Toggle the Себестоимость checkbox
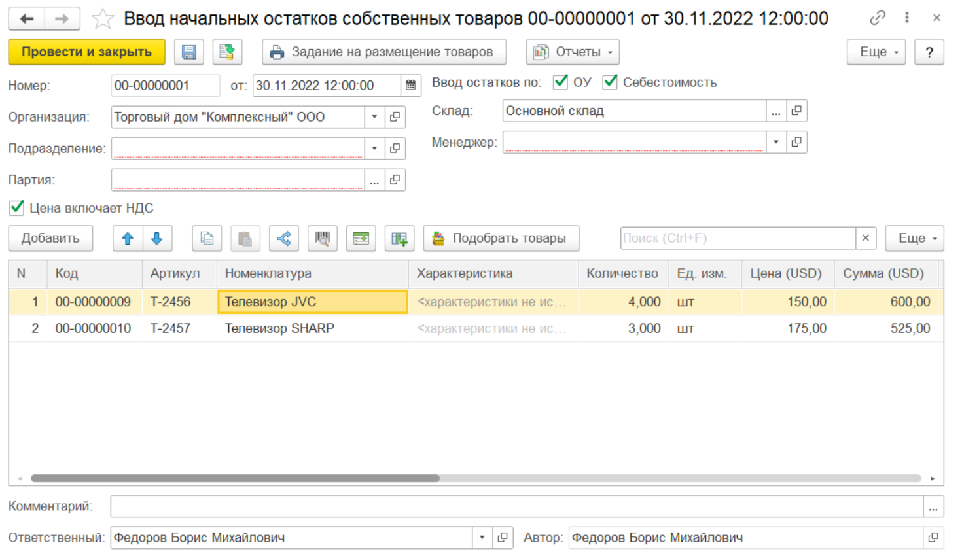The image size is (962, 560). [610, 82]
